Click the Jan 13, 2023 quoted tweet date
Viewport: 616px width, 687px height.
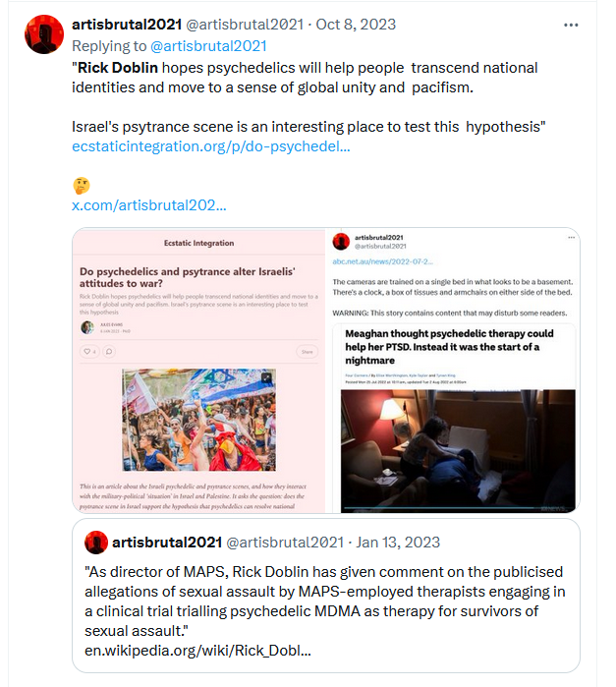click(x=398, y=543)
